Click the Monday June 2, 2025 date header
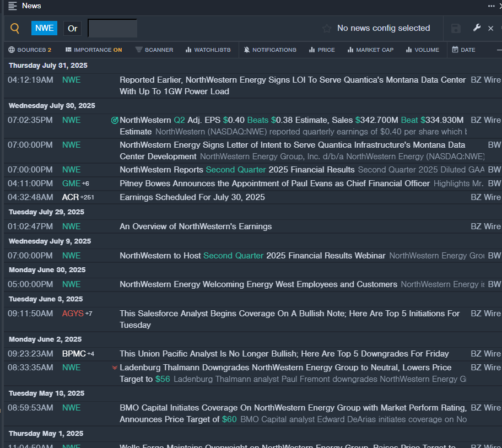 pos(45,339)
